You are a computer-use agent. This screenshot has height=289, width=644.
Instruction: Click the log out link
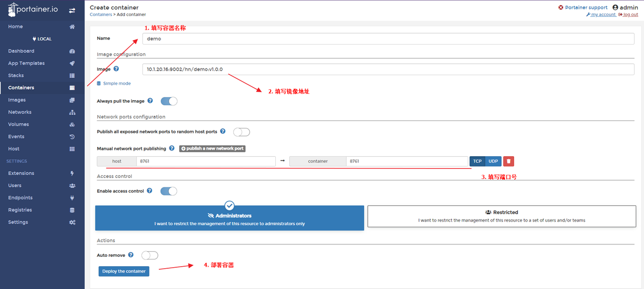[x=628, y=15]
